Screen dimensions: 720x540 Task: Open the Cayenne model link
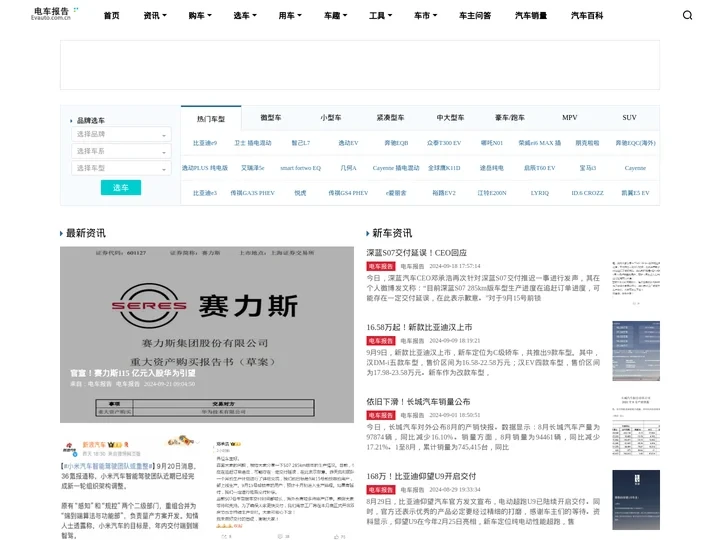tap(635, 168)
